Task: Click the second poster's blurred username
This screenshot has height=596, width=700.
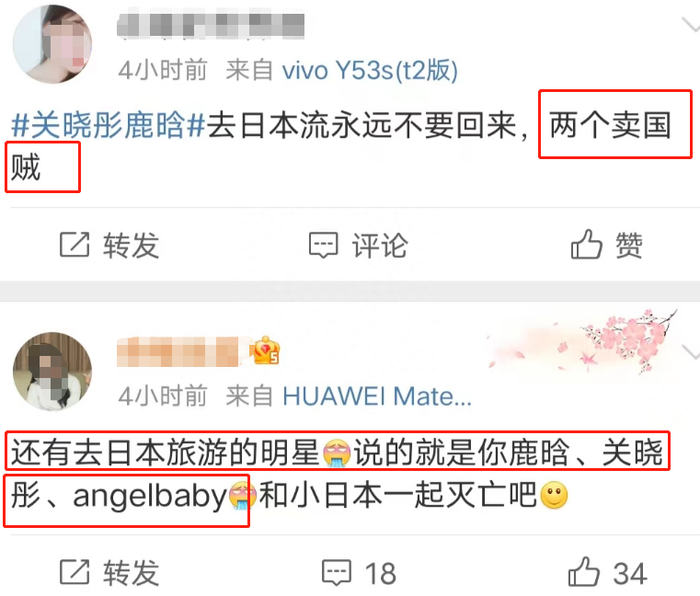Action: tap(178, 351)
